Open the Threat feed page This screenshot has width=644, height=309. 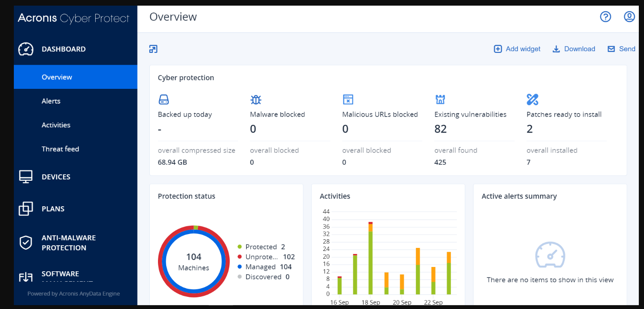[60, 149]
